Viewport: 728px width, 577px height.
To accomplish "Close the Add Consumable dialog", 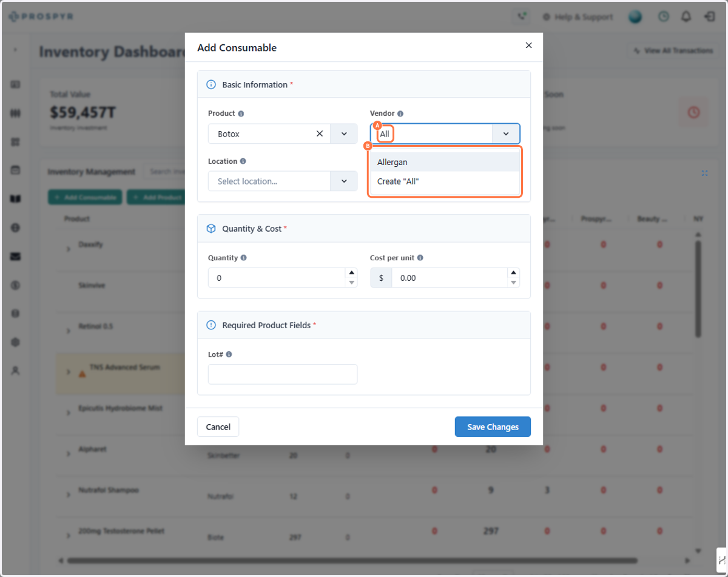I will point(528,46).
